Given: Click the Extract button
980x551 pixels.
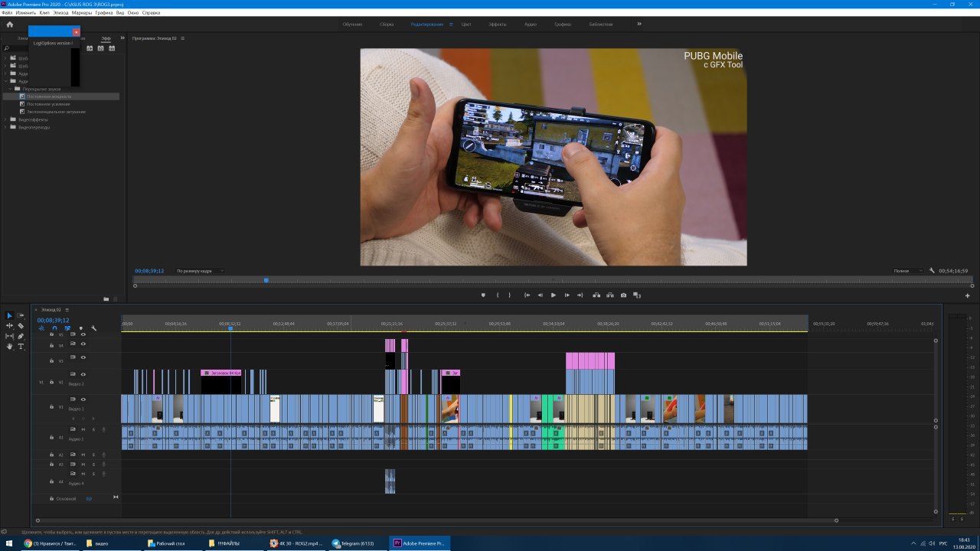Looking at the screenshot, I should pos(610,295).
